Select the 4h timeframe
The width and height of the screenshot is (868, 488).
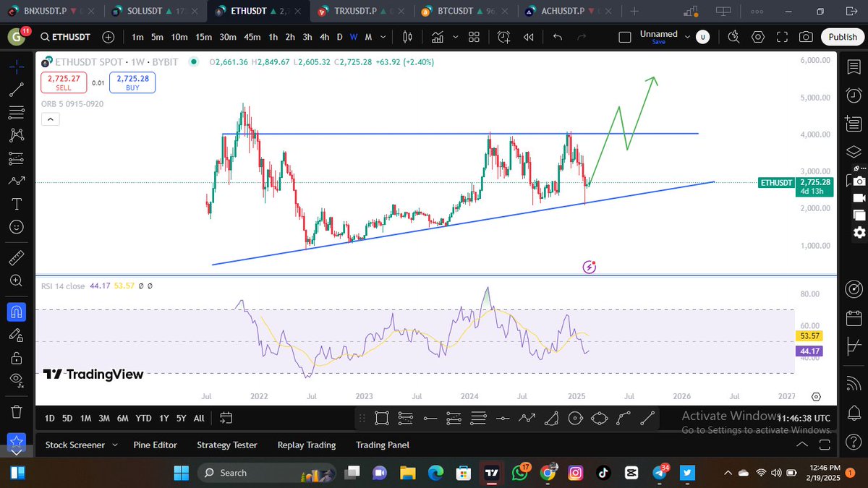coord(325,38)
